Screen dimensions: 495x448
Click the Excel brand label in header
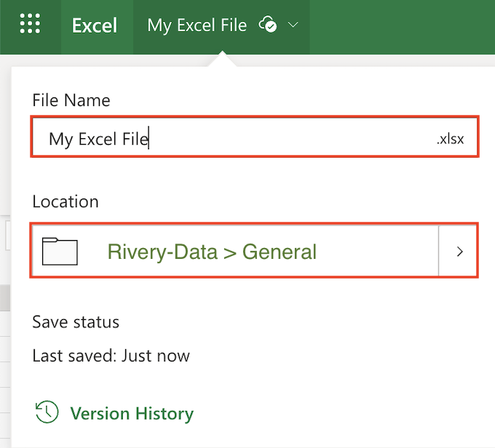click(95, 25)
